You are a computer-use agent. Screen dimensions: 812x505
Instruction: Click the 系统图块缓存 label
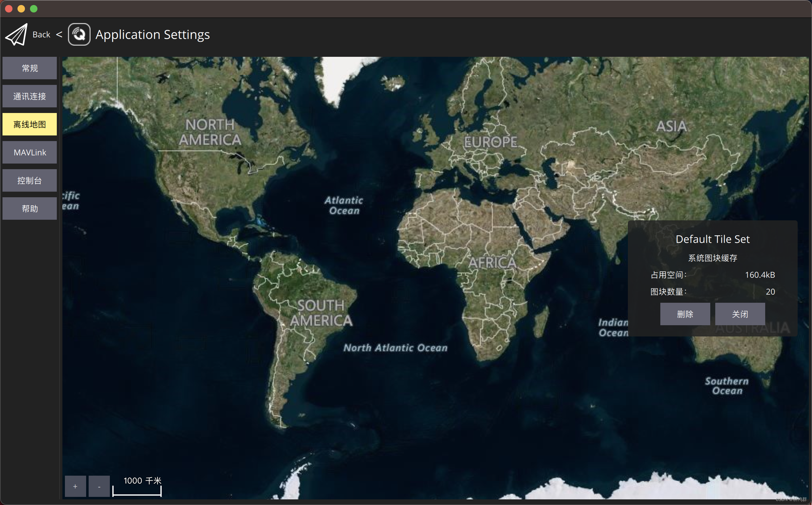click(x=712, y=258)
